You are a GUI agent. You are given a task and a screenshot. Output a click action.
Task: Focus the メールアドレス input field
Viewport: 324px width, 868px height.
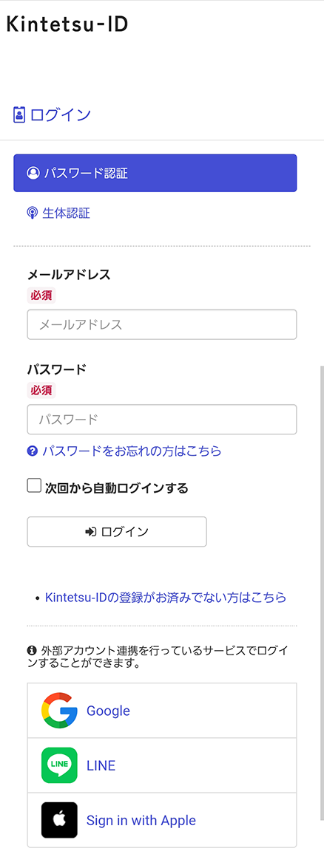[162, 324]
